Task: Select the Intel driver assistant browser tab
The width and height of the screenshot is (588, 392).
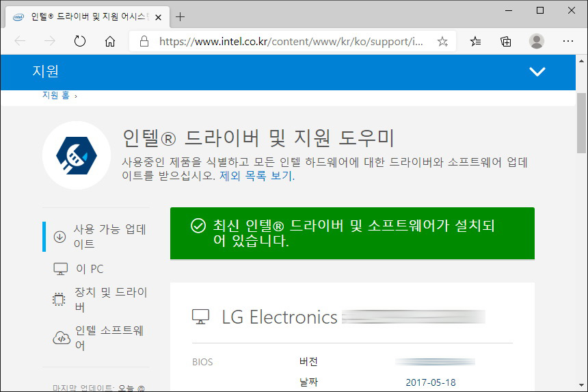Action: pyautogui.click(x=88, y=17)
